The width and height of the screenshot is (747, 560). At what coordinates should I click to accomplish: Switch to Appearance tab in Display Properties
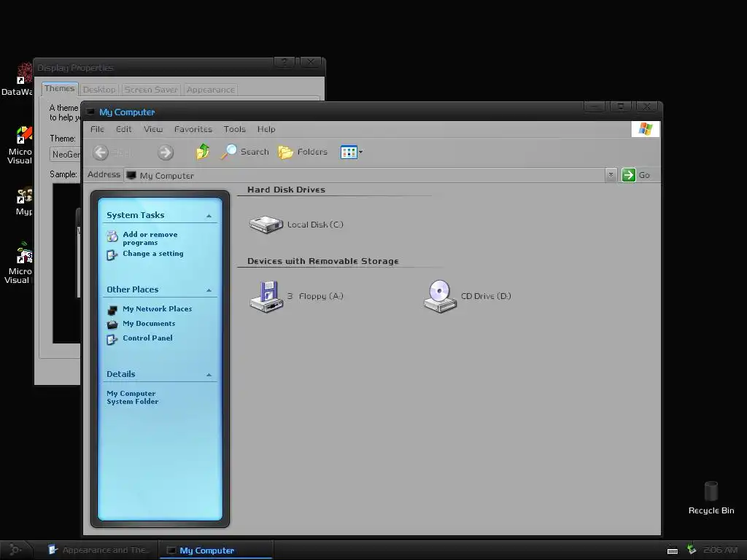(211, 90)
